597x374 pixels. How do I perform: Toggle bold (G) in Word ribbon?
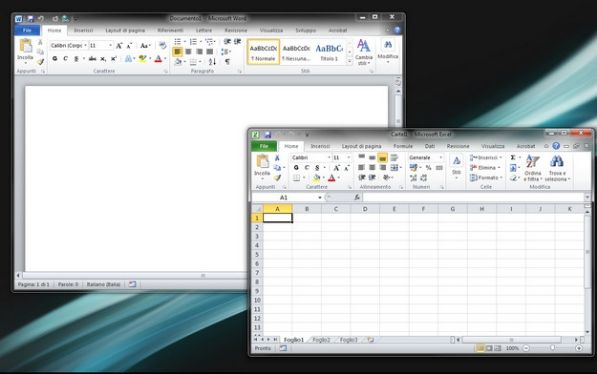pyautogui.click(x=55, y=59)
